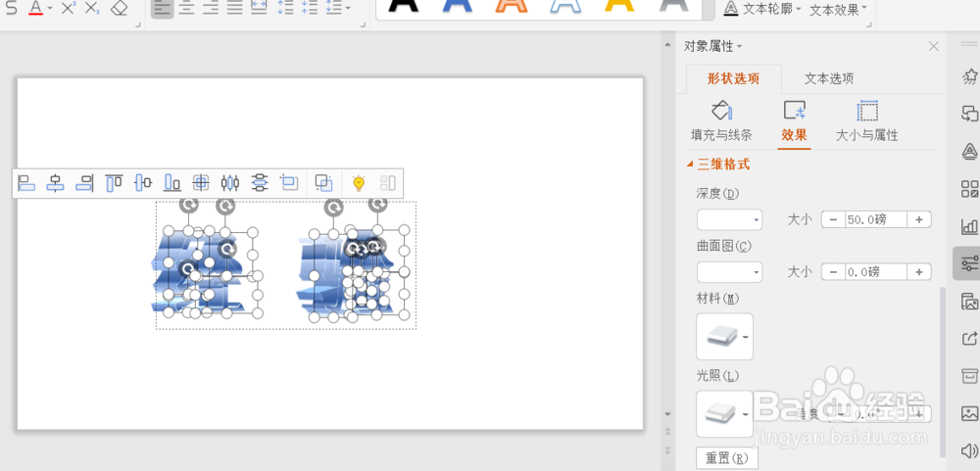Apply subscript formatting
The image size is (980, 471).
[x=92, y=8]
